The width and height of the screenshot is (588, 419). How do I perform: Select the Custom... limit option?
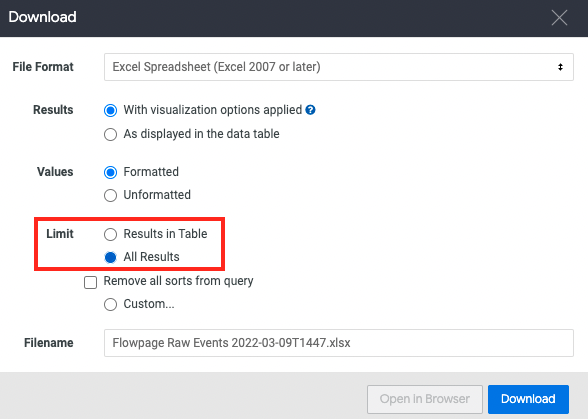[x=110, y=304]
